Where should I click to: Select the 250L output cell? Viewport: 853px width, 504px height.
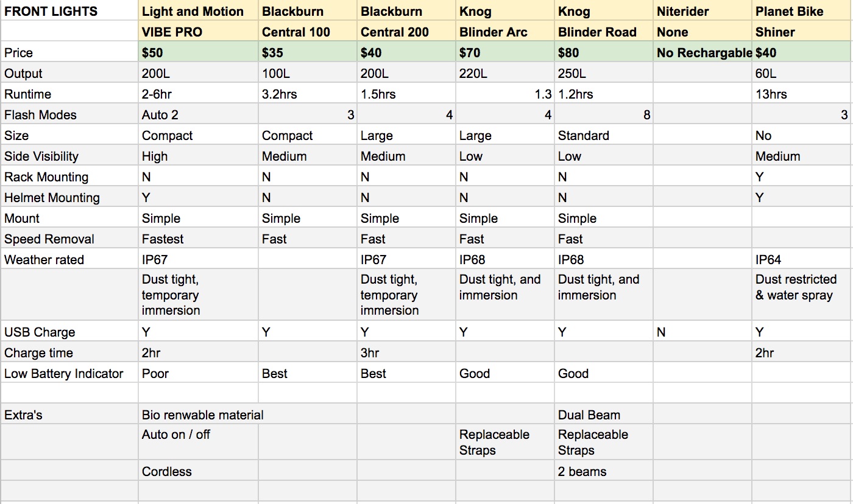pos(604,73)
